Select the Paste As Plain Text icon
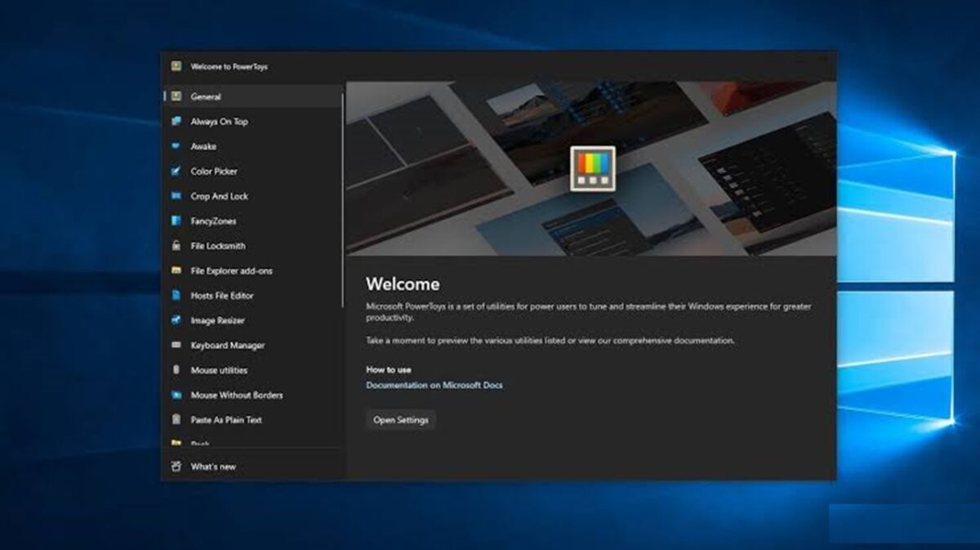 point(176,419)
